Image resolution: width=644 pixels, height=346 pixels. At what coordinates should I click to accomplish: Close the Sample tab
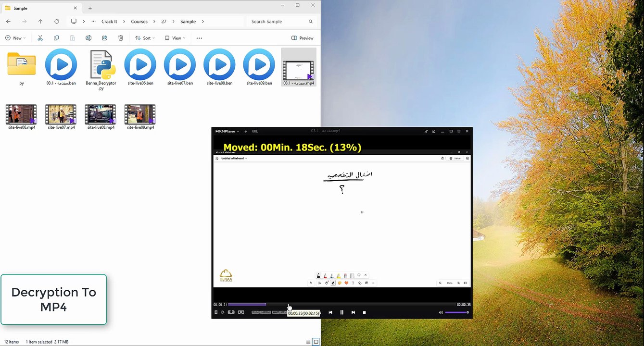(x=75, y=8)
